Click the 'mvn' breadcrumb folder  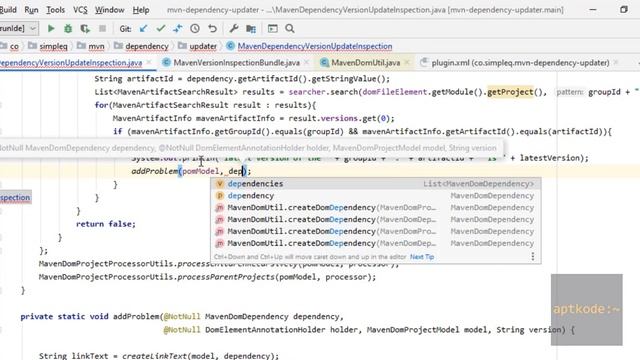[96, 46]
